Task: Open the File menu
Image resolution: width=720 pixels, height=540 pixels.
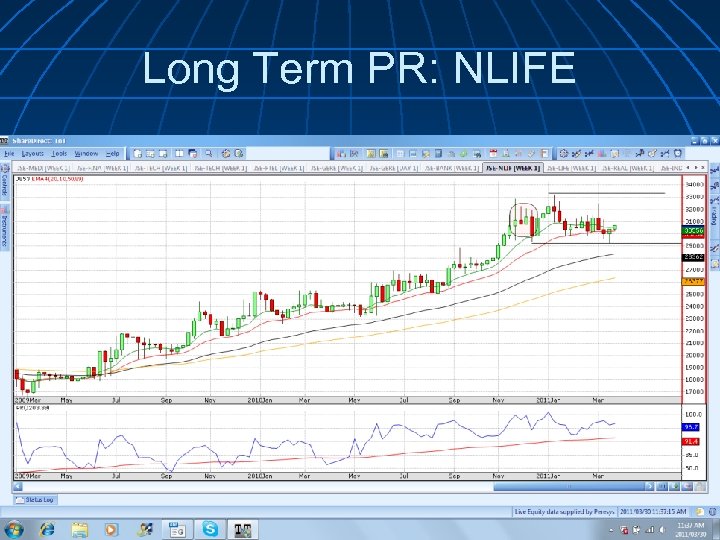Action: pyautogui.click(x=9, y=154)
